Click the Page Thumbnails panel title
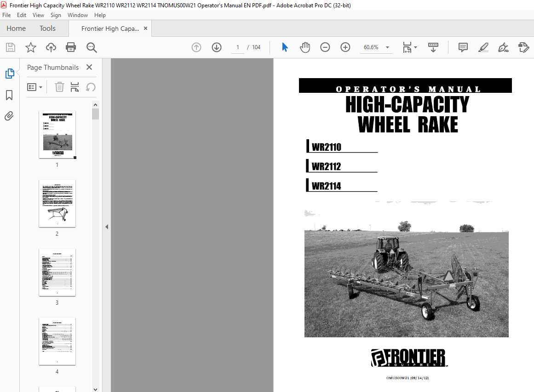Image resolution: width=534 pixels, height=392 pixels. [53, 68]
